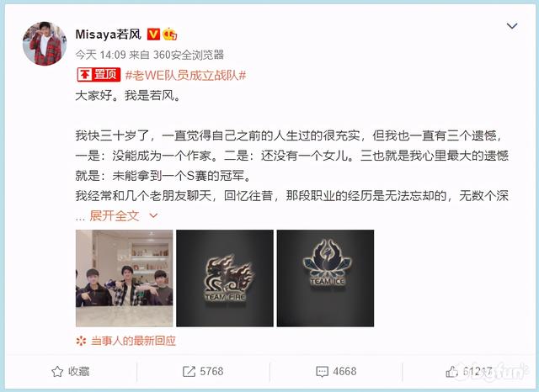Open post options chevron menu
This screenshot has width=539, height=392.
(512, 26)
